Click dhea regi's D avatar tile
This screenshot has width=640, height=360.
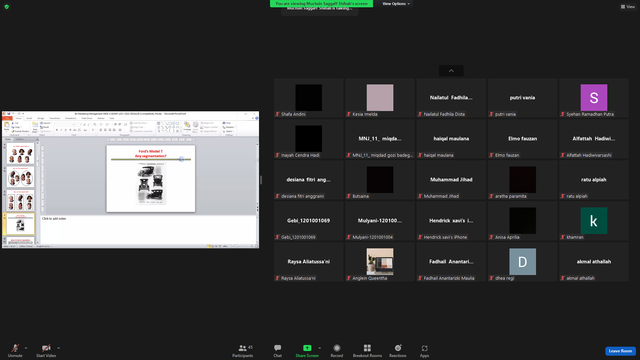point(522,262)
